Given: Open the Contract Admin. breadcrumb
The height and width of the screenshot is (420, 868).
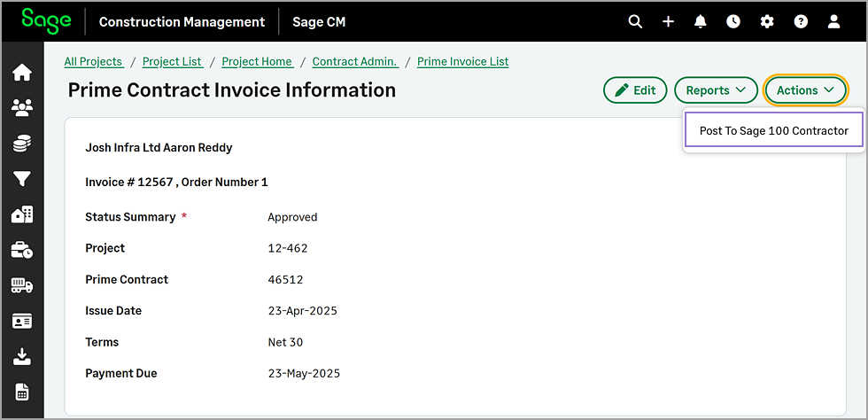Looking at the screenshot, I should (x=355, y=61).
